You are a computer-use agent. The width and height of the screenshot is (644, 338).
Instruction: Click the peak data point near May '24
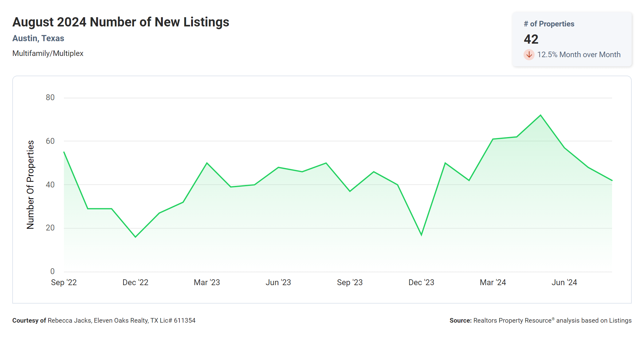click(x=540, y=115)
